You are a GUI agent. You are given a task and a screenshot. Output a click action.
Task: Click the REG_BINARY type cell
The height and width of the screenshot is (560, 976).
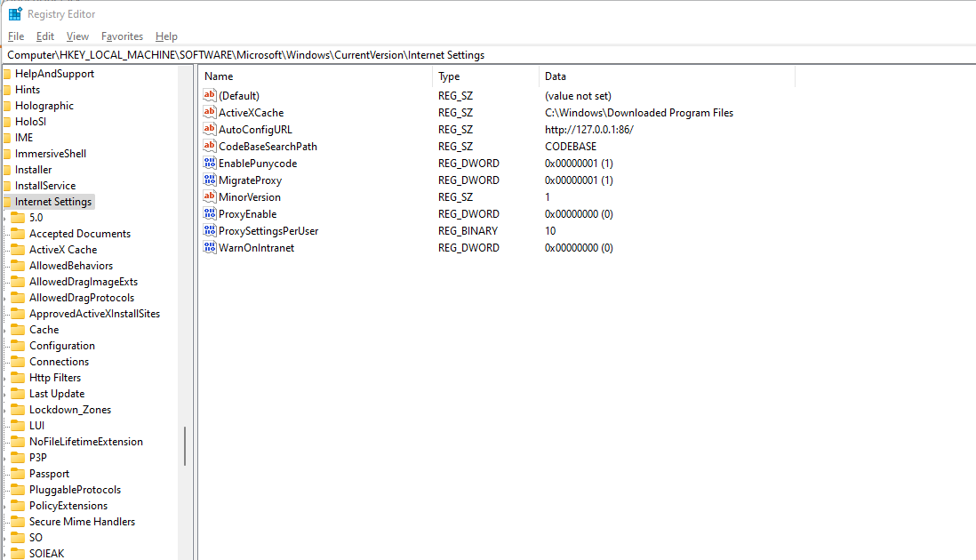coord(468,230)
